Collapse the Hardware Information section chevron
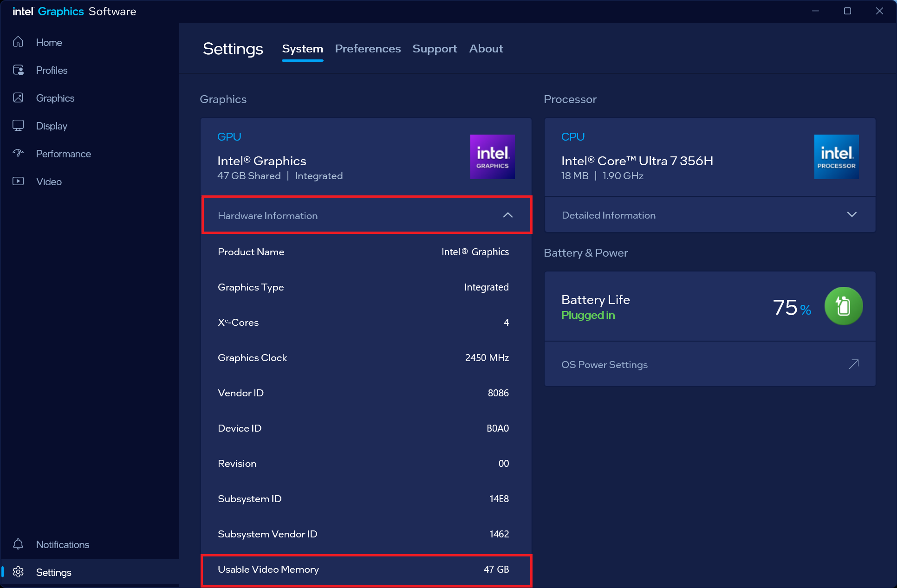Viewport: 897px width, 588px height. pyautogui.click(x=508, y=215)
